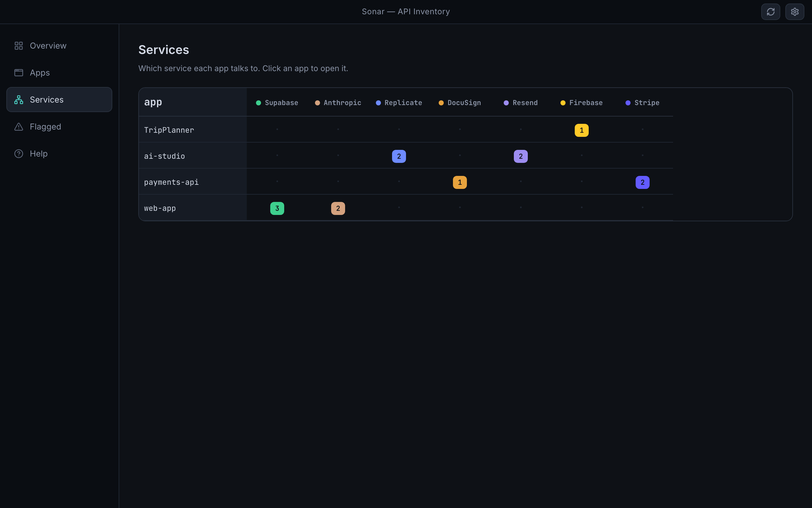Click TripPlanner's Firebase badge showing 1
The height and width of the screenshot is (508, 812).
click(581, 130)
